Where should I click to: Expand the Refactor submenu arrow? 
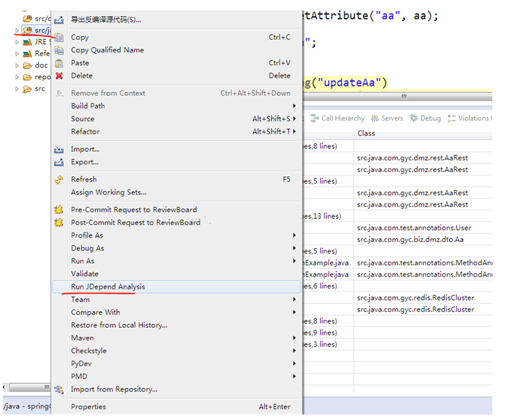pyautogui.click(x=294, y=131)
